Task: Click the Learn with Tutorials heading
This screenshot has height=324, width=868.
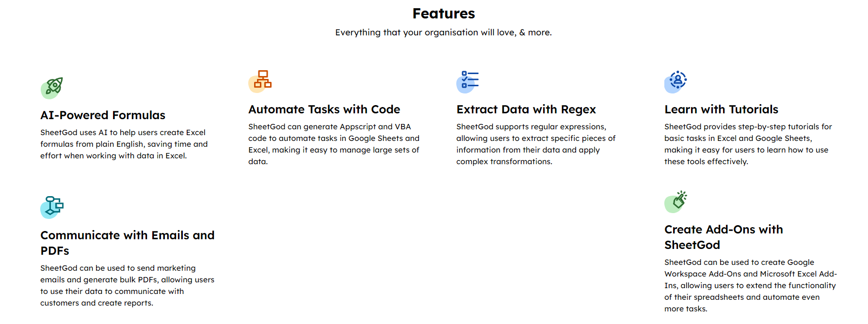Action: coord(721,109)
